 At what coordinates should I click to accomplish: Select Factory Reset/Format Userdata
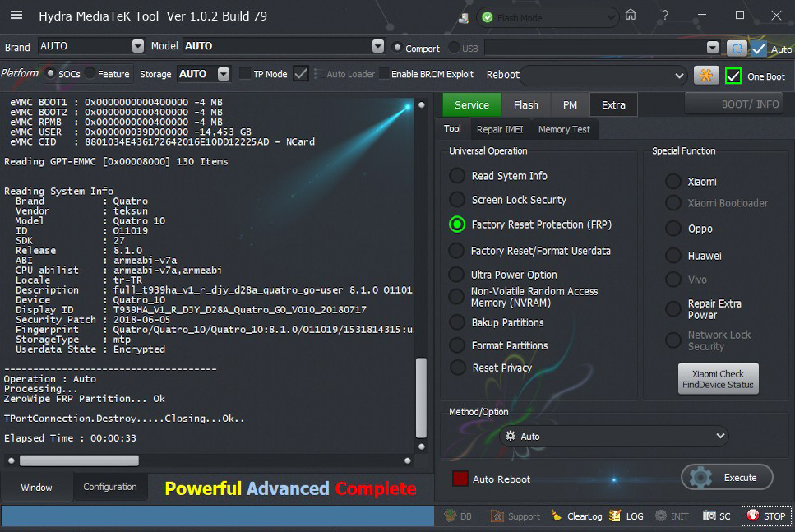tap(456, 251)
